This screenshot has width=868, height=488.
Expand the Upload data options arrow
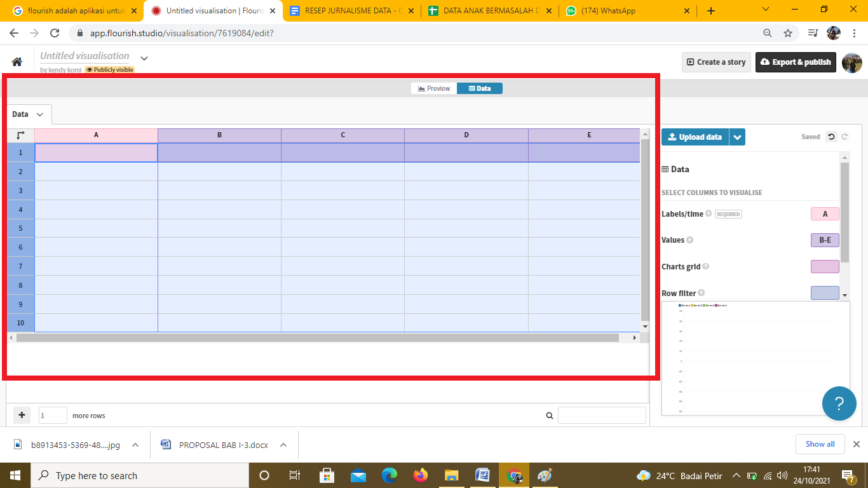coord(737,137)
